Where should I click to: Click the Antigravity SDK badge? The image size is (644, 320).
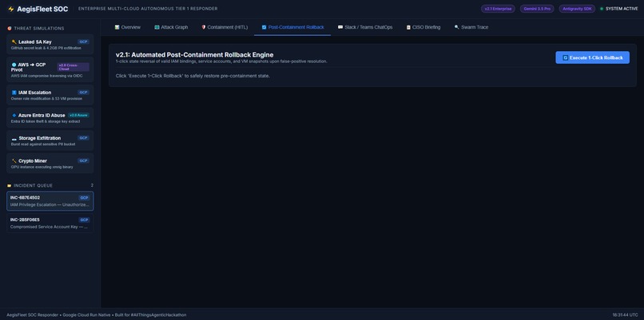(577, 9)
